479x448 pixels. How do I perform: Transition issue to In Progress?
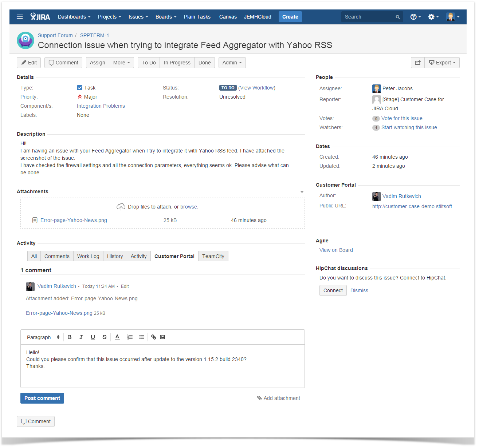coord(177,63)
